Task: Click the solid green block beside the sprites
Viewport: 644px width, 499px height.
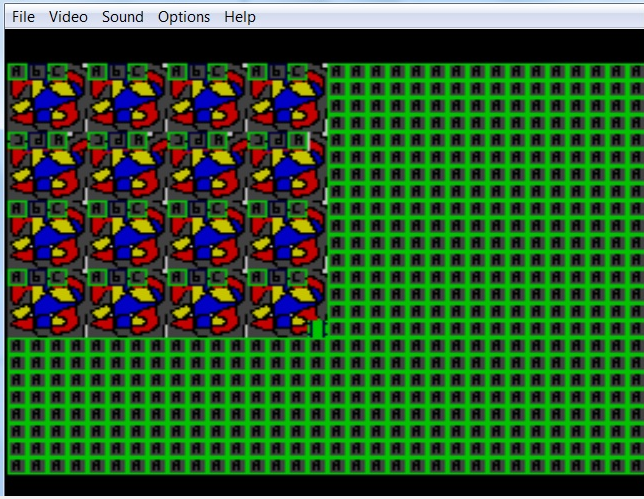Action: [317, 328]
